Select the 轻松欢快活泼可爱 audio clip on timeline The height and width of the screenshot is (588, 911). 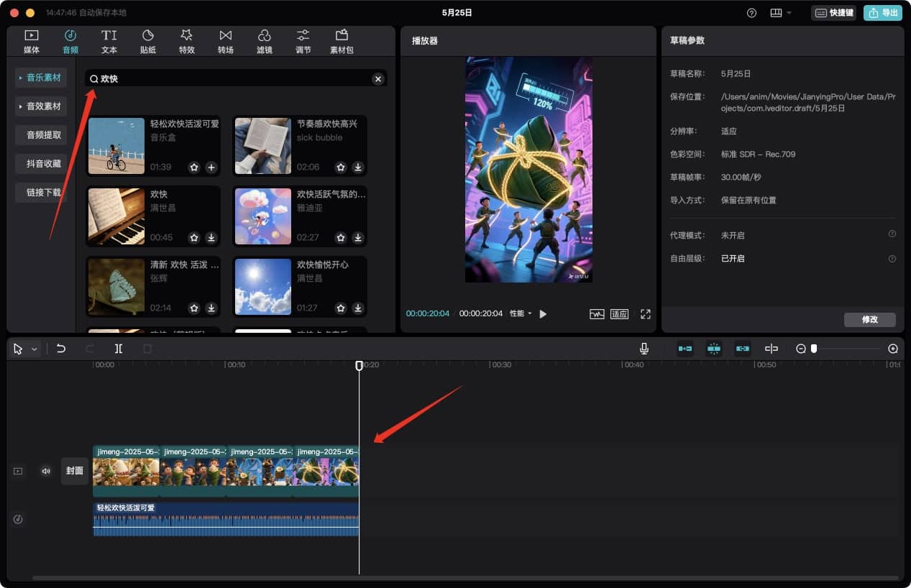point(226,519)
